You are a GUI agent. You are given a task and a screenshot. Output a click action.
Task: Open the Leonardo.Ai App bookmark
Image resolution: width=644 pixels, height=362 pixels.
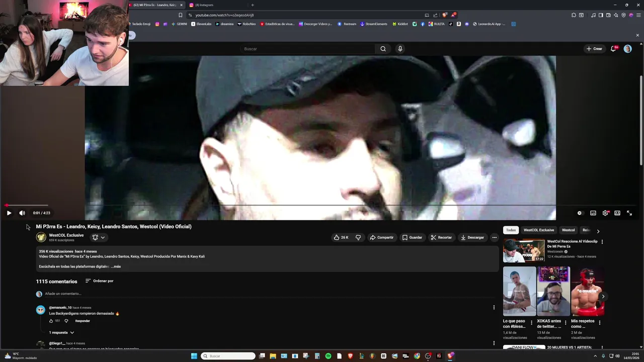tap(489, 24)
